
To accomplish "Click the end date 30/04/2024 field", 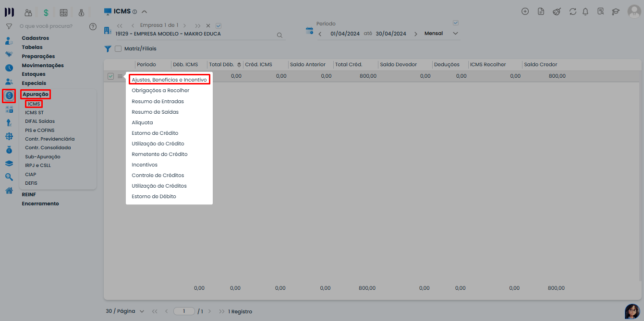I will [391, 34].
